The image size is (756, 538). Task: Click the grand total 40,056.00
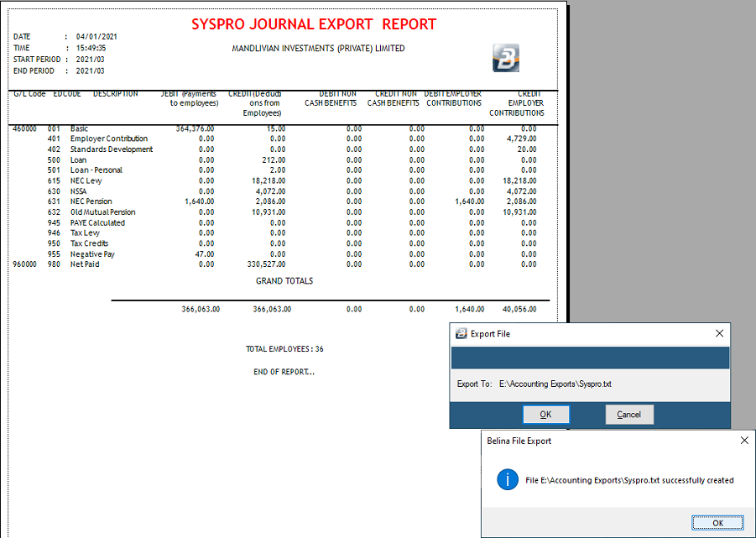coord(518,310)
